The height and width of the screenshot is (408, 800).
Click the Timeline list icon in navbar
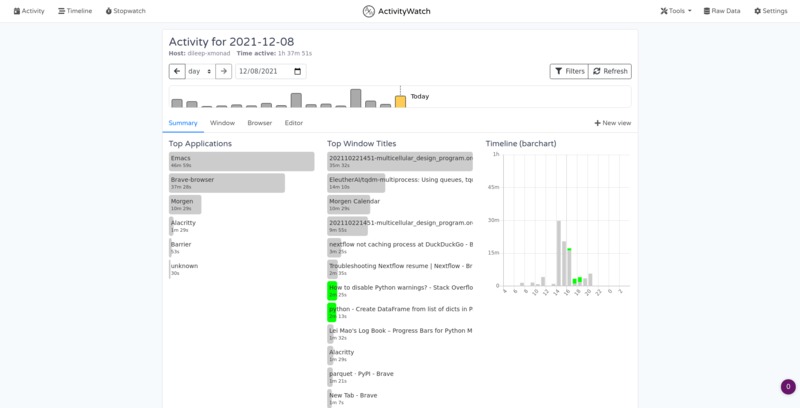(61, 11)
